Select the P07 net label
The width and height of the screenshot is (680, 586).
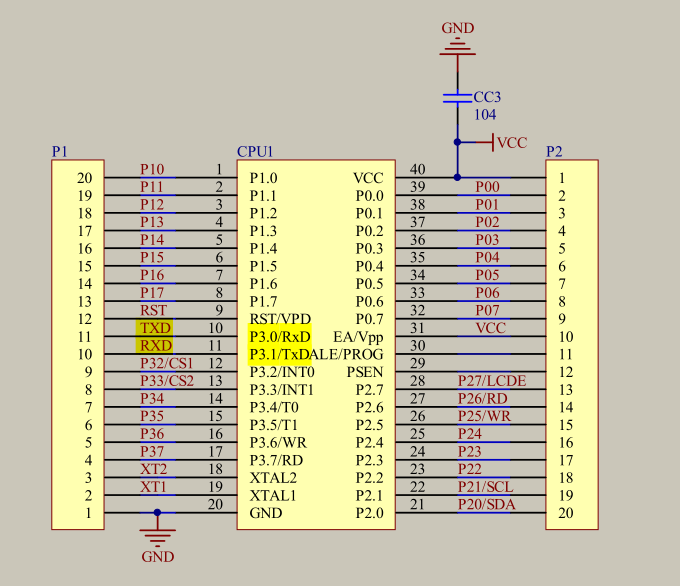pyautogui.click(x=487, y=310)
